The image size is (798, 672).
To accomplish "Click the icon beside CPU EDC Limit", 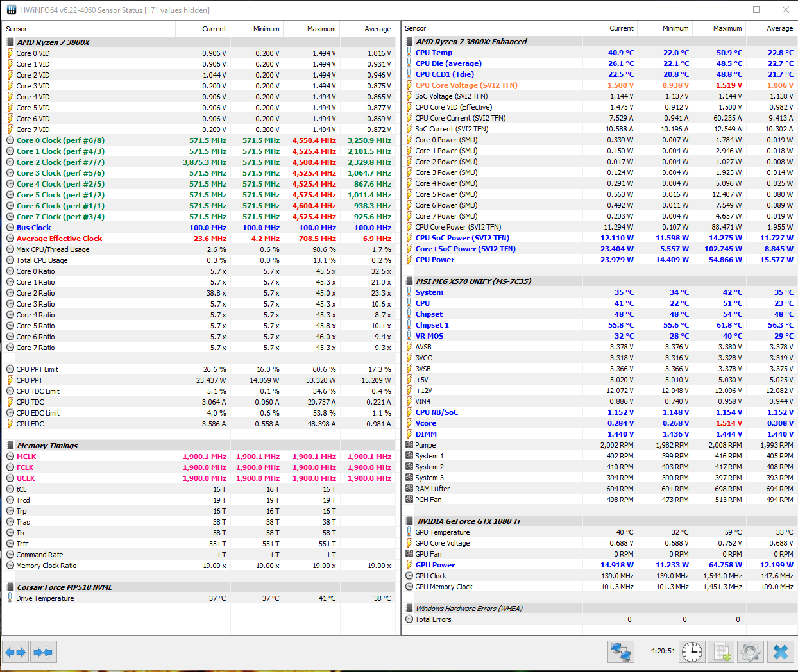I will pos(10,413).
